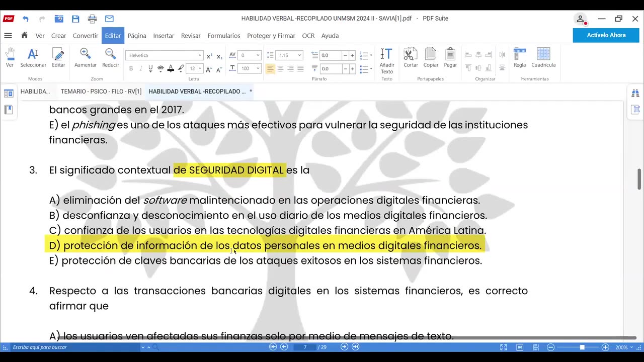Apply subscript formatting
The width and height of the screenshot is (644, 362).
click(x=219, y=56)
